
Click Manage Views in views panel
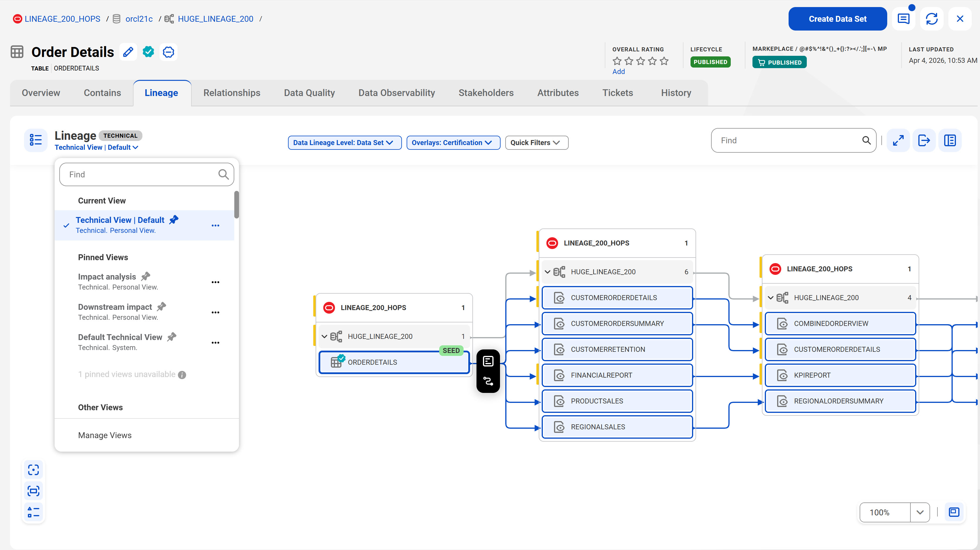click(105, 435)
